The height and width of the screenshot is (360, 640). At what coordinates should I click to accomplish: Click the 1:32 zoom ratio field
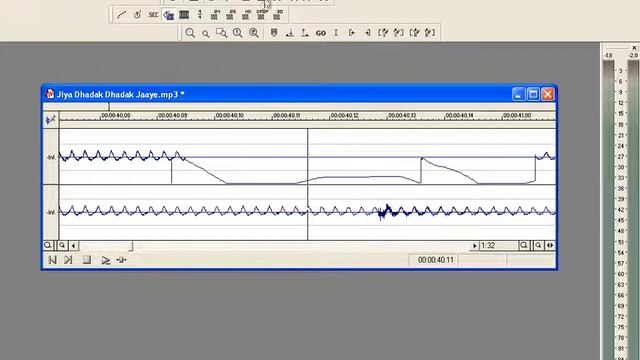point(498,245)
